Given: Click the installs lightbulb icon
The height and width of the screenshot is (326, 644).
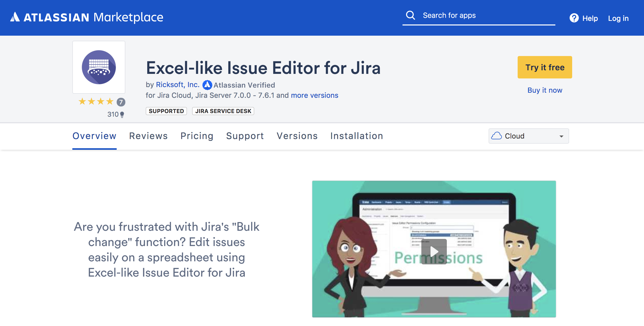Looking at the screenshot, I should (122, 115).
